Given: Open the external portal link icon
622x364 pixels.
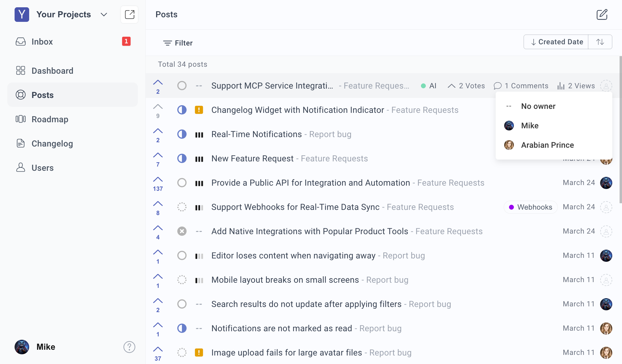Looking at the screenshot, I should [x=129, y=15].
